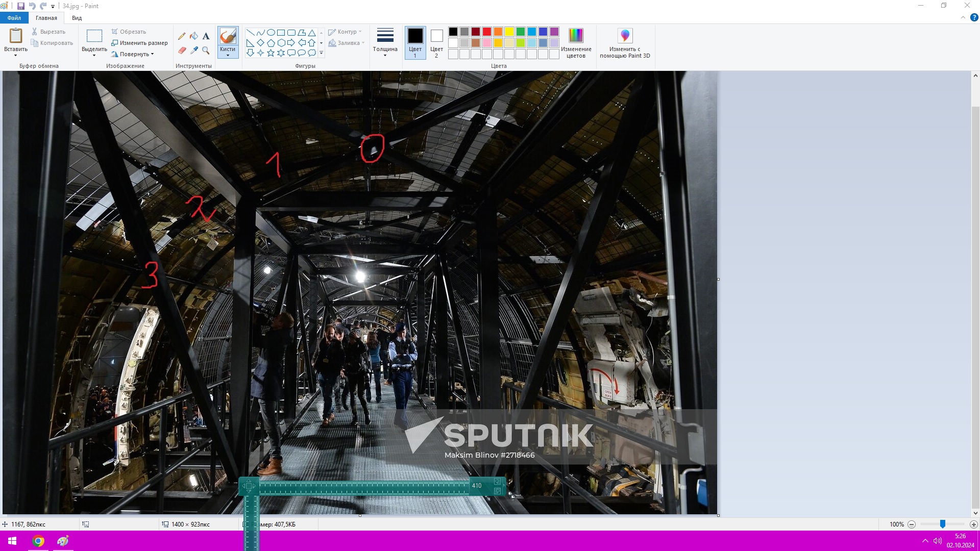Open the Windows Start menu
This screenshot has width=980, height=551.
(x=12, y=541)
